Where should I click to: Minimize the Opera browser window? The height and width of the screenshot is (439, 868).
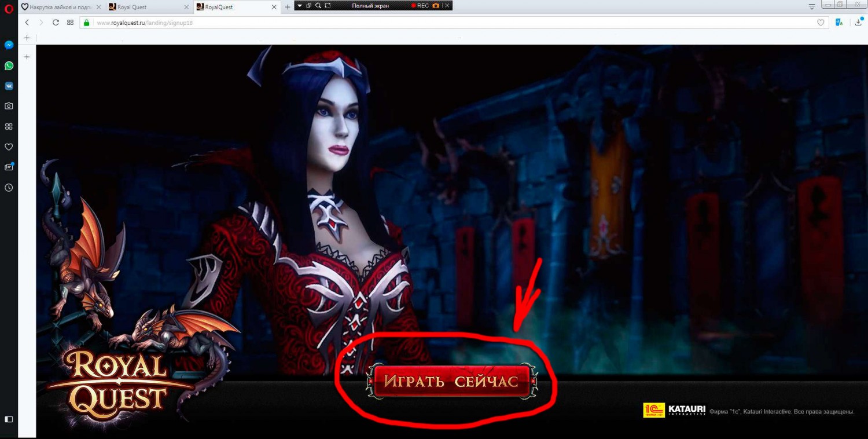point(828,5)
